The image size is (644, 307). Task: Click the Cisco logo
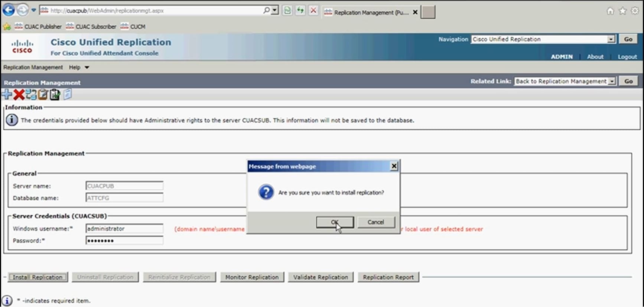click(x=22, y=46)
